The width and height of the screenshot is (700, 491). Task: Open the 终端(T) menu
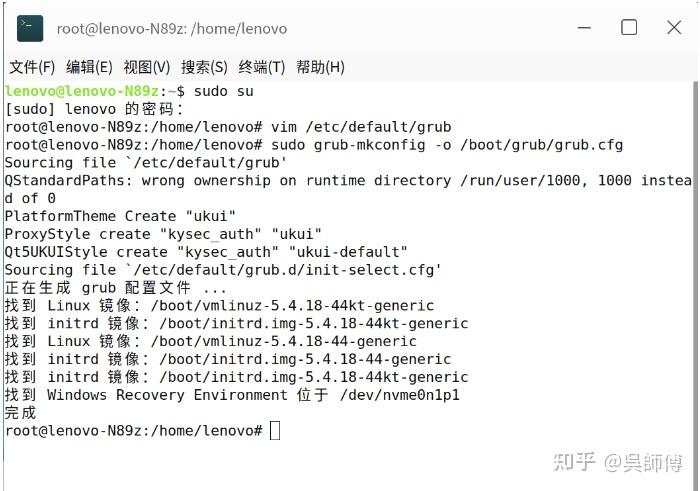coord(262,67)
